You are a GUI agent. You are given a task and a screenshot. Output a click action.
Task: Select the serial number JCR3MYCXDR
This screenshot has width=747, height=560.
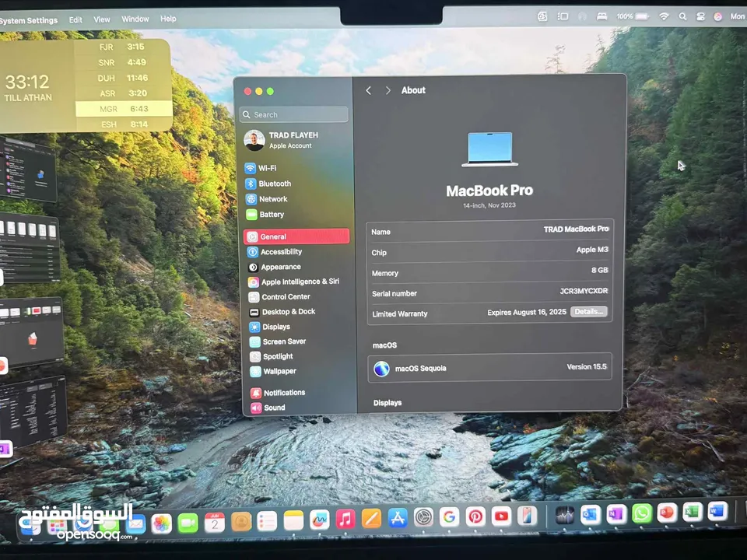[584, 291]
